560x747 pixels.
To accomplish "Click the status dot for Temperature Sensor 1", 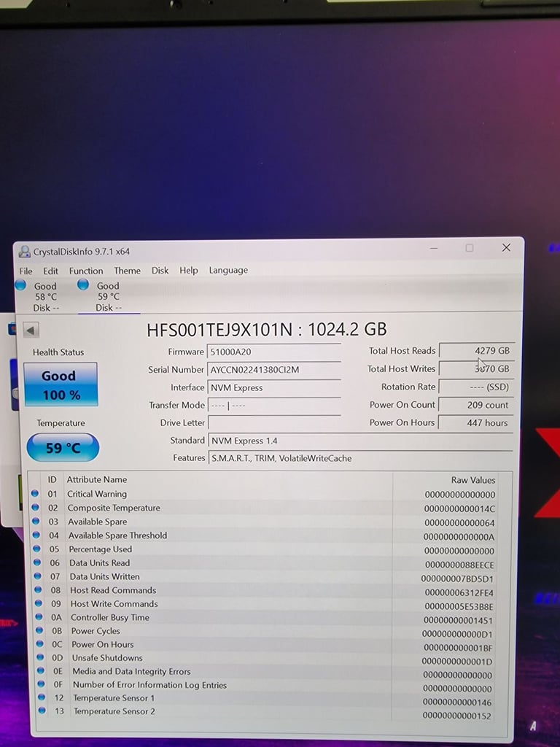I will coord(42,697).
